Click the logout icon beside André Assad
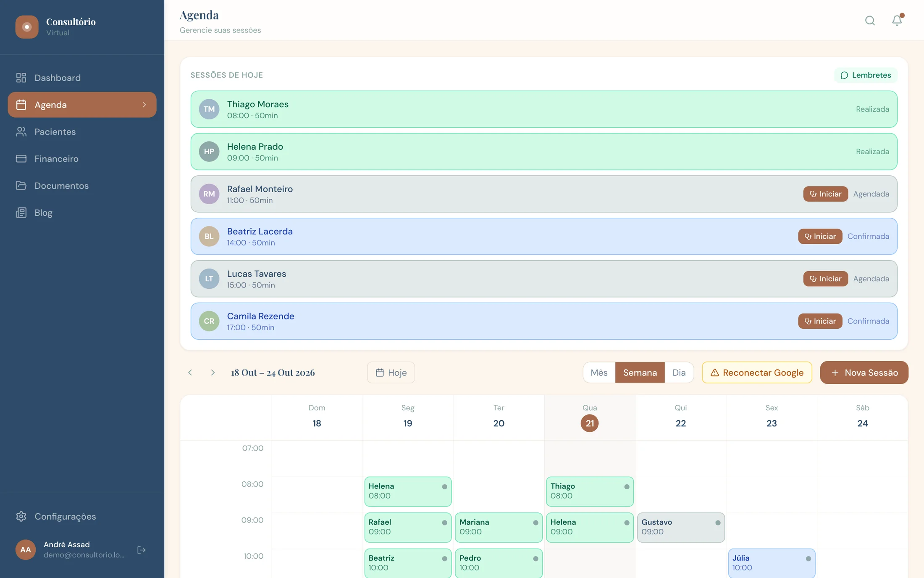Screen dimensions: 924x578 [142, 550]
